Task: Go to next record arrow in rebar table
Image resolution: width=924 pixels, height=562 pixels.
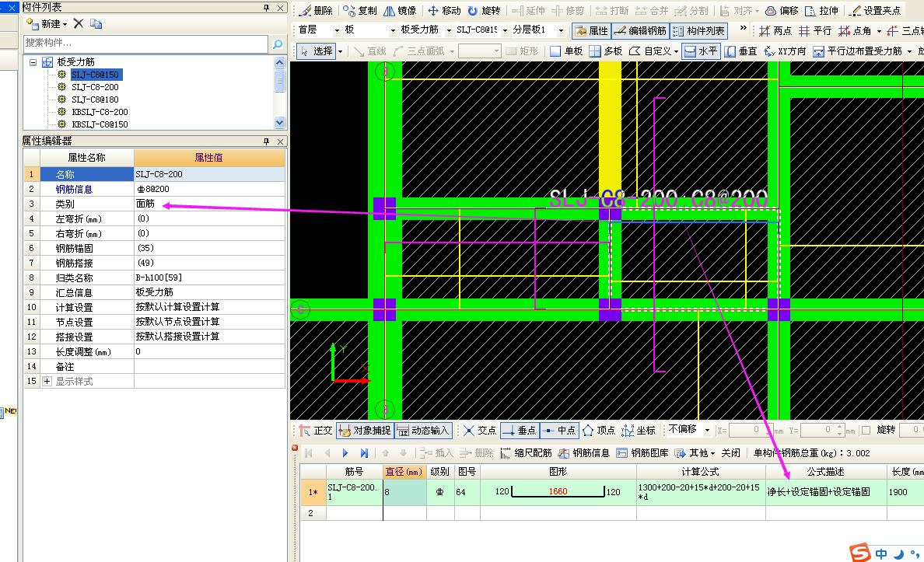Action: (345, 453)
